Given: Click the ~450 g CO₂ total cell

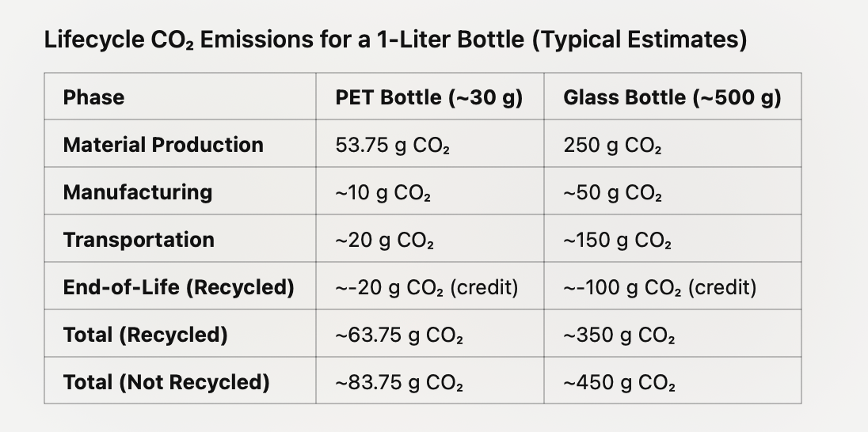Looking at the screenshot, I should point(619,382).
